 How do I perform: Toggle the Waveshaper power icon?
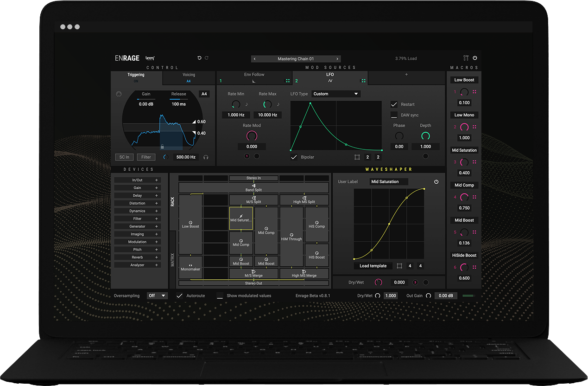click(x=436, y=182)
